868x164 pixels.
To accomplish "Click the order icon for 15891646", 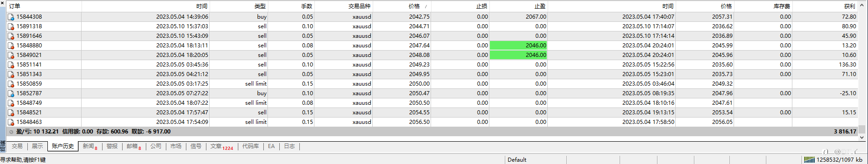I will pos(11,36).
